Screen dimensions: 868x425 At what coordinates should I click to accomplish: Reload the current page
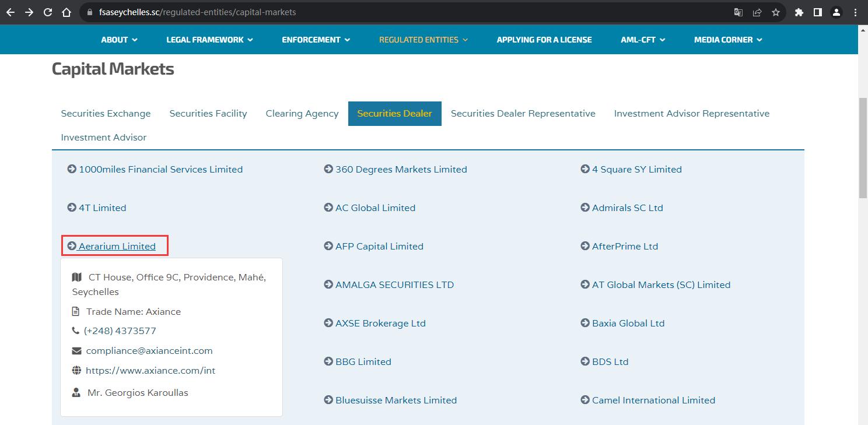(x=48, y=12)
